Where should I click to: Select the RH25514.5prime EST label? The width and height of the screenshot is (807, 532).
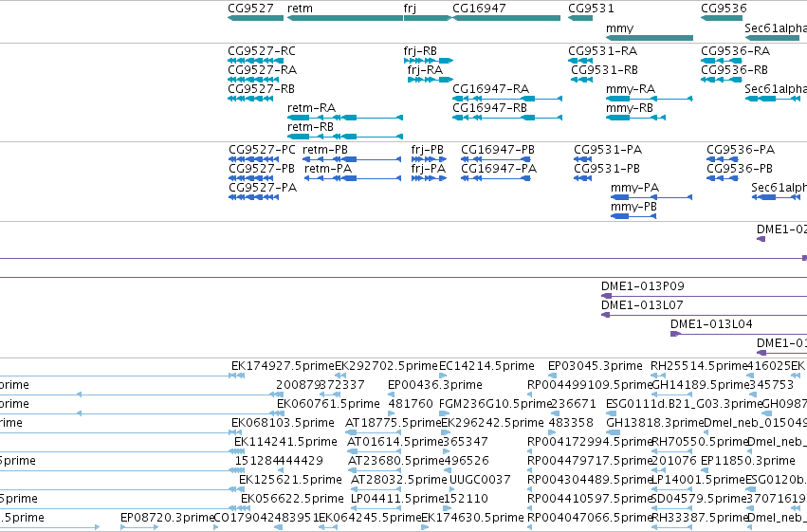[699, 366]
